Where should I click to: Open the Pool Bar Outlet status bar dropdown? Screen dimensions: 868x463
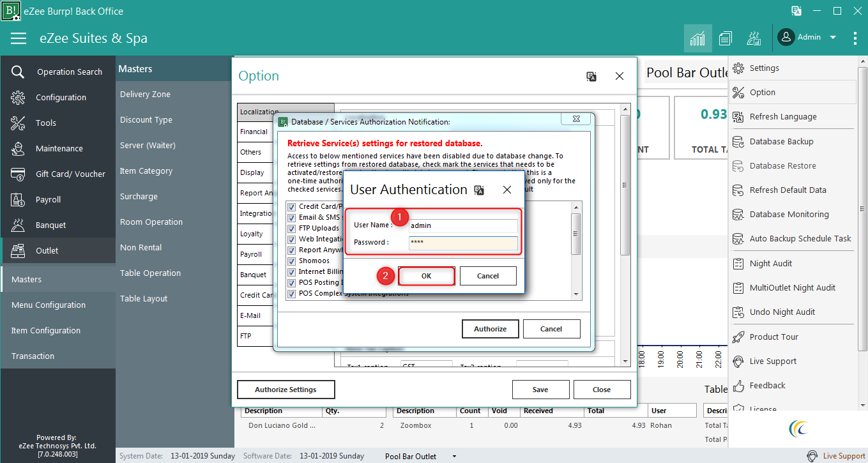click(x=454, y=456)
